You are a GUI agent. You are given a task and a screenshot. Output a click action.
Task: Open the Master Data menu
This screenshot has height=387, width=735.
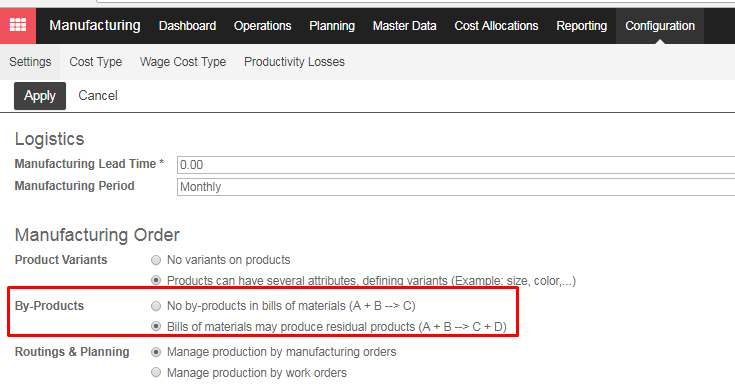pos(405,26)
